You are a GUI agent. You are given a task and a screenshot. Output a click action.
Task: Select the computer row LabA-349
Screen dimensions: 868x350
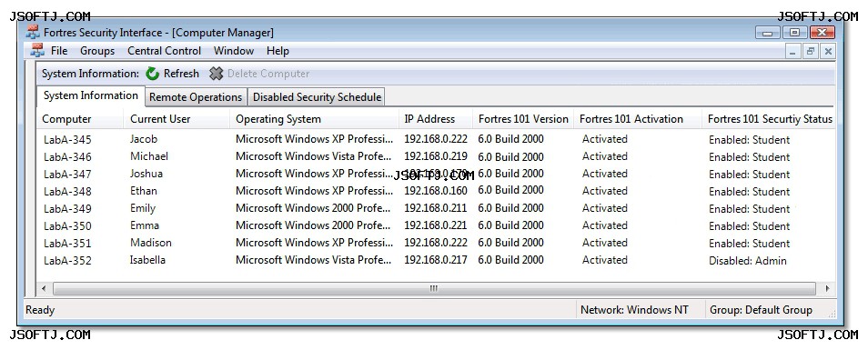tap(435, 208)
